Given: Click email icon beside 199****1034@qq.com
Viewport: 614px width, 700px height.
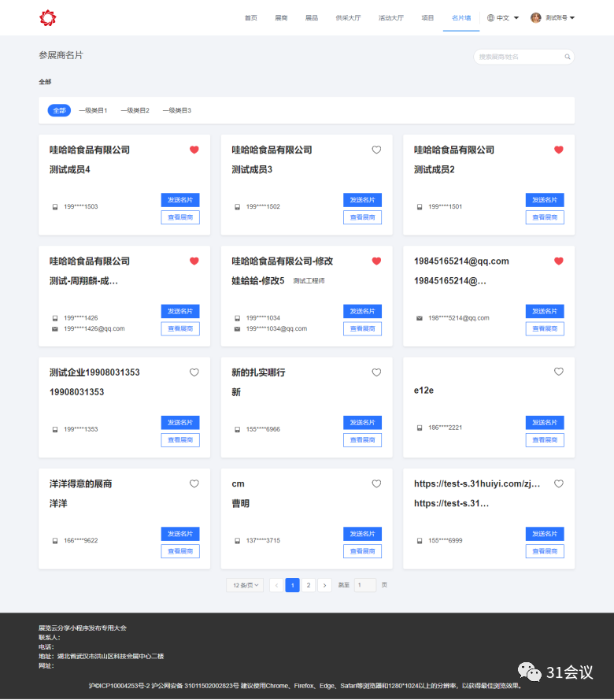Looking at the screenshot, I should 238,329.
